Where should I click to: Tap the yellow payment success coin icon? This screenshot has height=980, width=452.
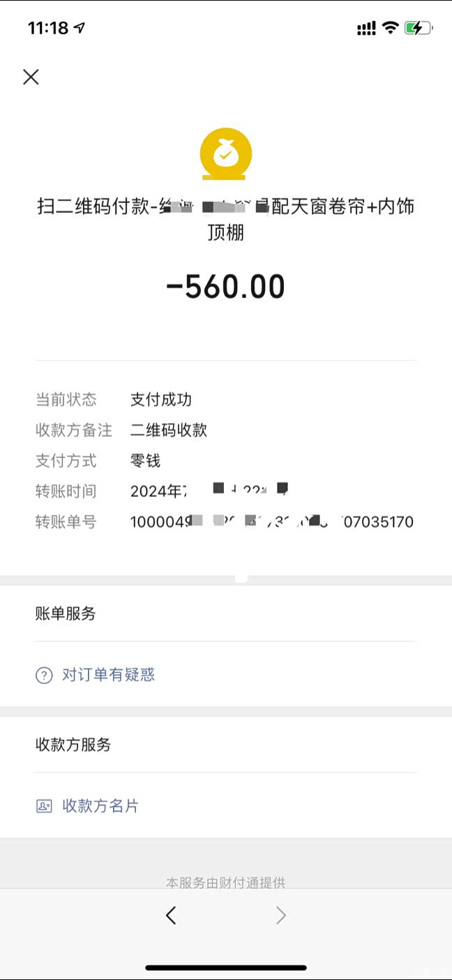[x=225, y=154]
